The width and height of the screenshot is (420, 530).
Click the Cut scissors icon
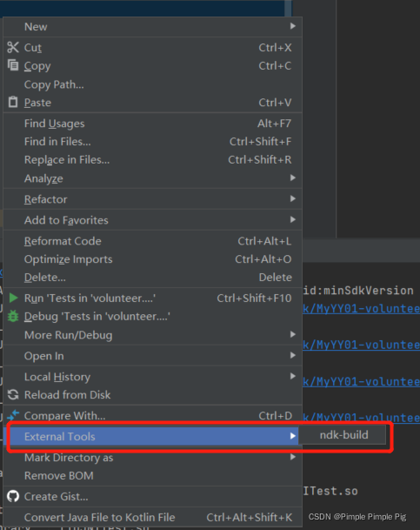click(x=13, y=47)
